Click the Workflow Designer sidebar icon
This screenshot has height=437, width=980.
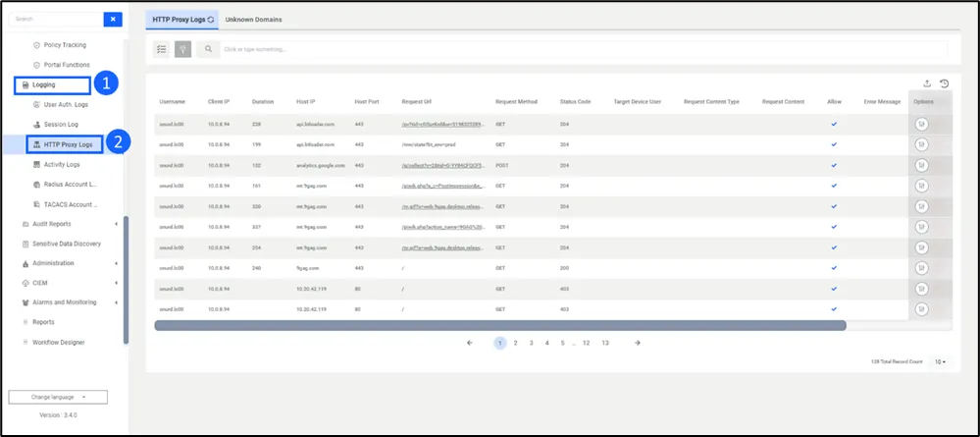(x=26, y=343)
